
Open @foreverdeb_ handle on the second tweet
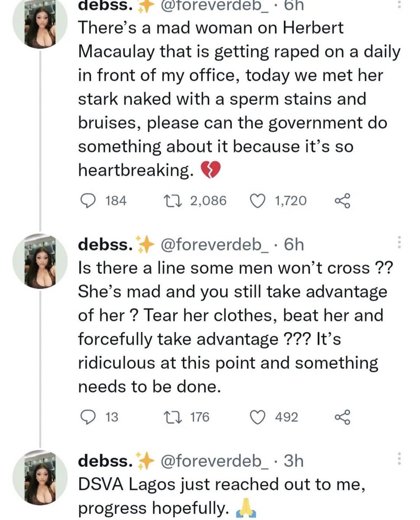pos(214,245)
